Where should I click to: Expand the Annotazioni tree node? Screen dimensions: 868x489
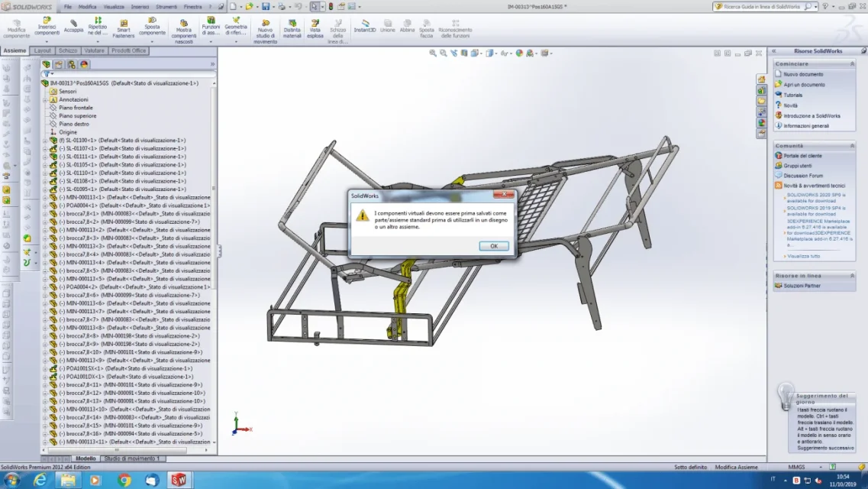[x=45, y=99]
